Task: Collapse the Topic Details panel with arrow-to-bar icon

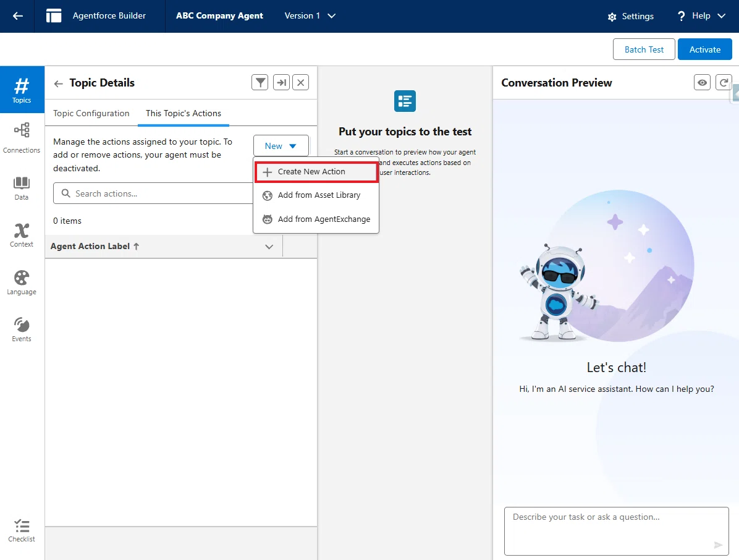Action: click(281, 82)
